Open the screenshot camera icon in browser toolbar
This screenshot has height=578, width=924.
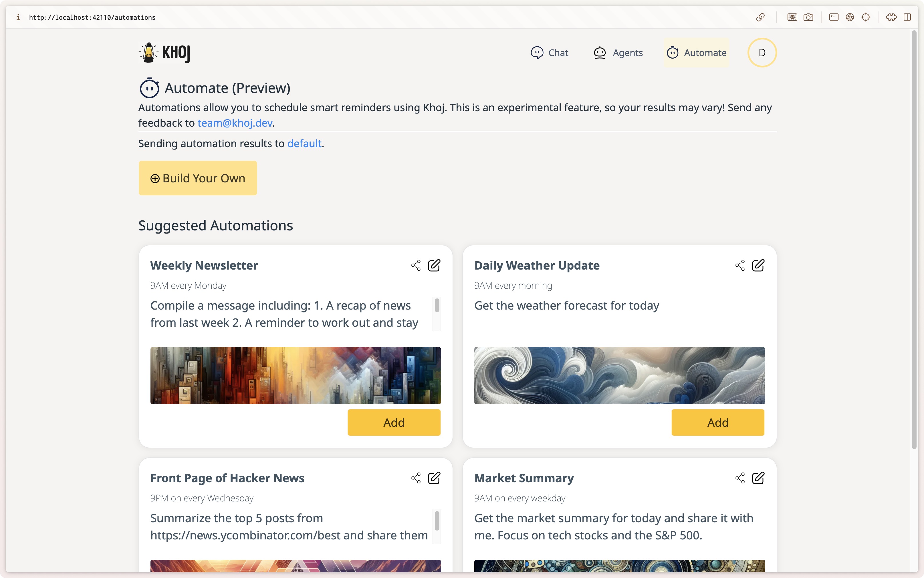[808, 17]
